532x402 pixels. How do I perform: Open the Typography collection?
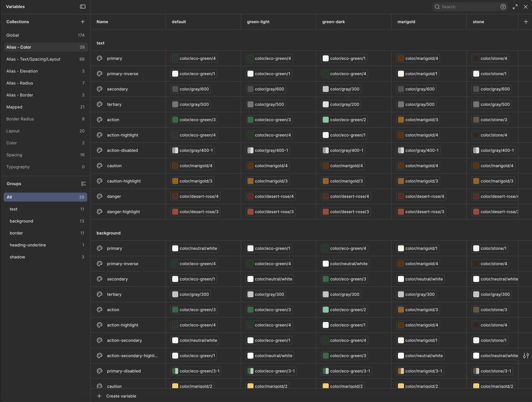(46, 167)
